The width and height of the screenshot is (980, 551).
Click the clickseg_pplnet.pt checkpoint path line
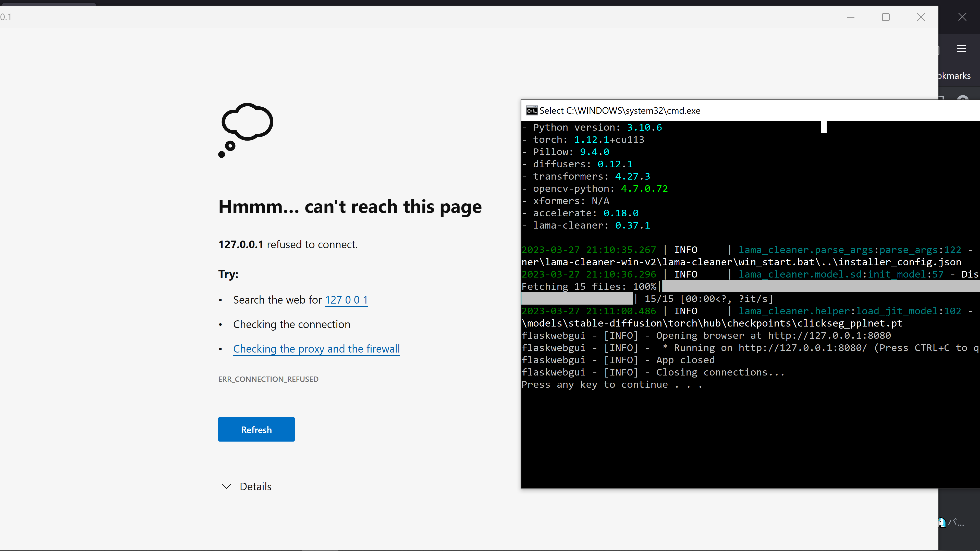(712, 323)
